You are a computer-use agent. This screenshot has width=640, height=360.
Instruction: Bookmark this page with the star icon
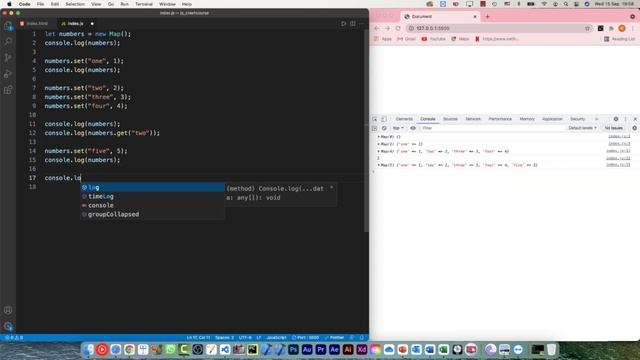[x=587, y=28]
